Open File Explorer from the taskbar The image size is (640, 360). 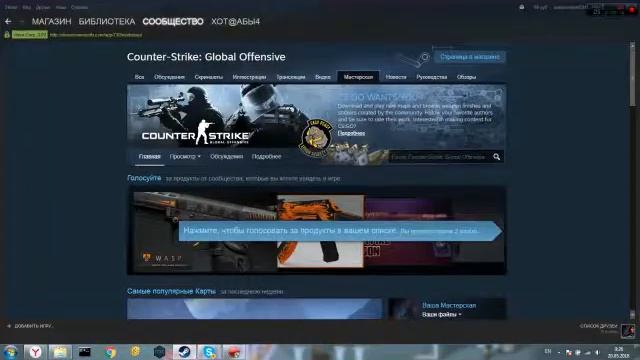pos(60,352)
